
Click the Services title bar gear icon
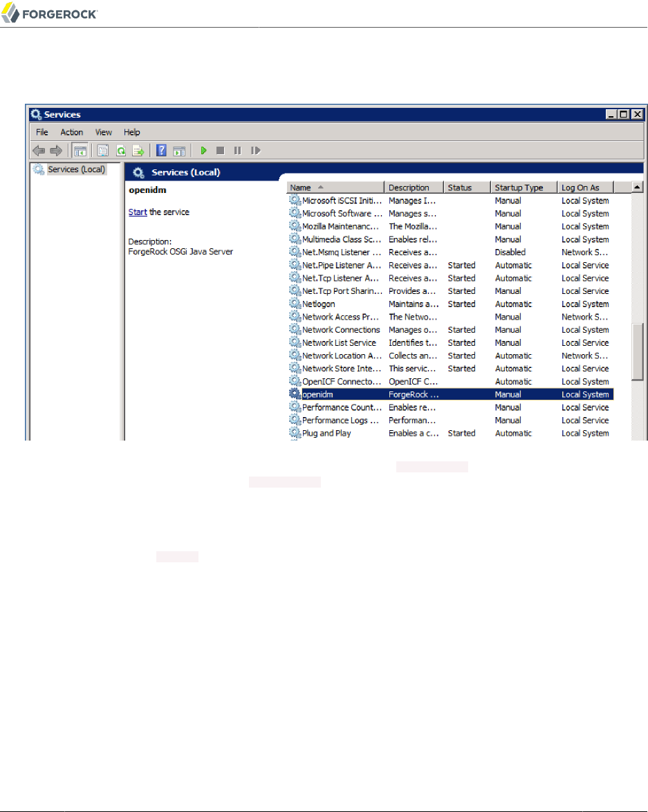point(36,114)
